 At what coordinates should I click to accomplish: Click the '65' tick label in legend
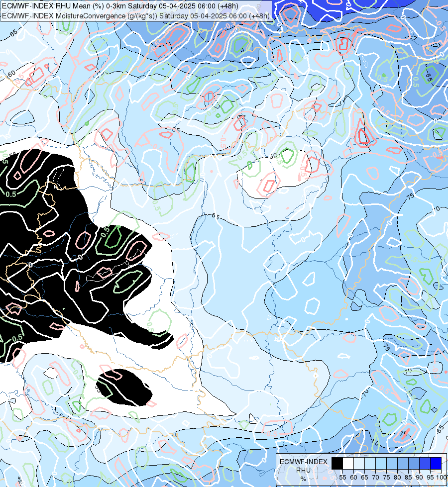365,478
